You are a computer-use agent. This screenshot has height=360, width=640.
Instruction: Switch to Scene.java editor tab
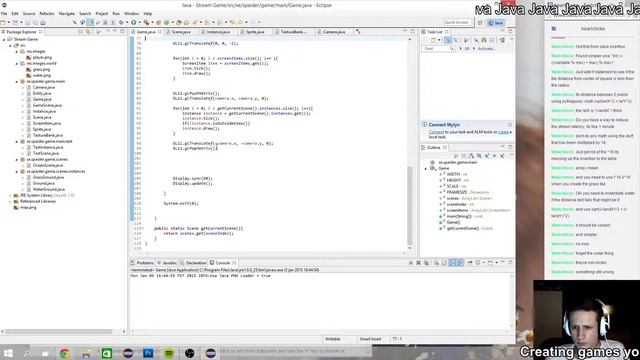[181, 32]
